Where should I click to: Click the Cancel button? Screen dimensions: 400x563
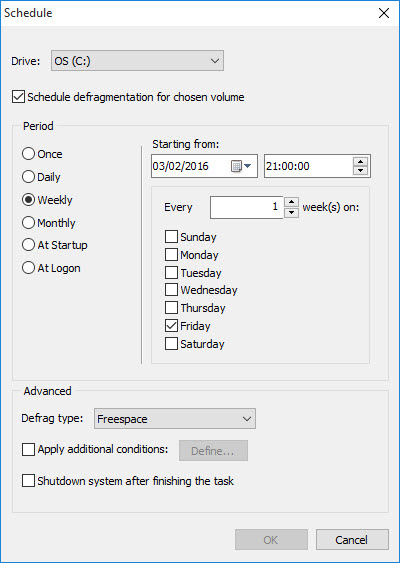tap(352, 540)
